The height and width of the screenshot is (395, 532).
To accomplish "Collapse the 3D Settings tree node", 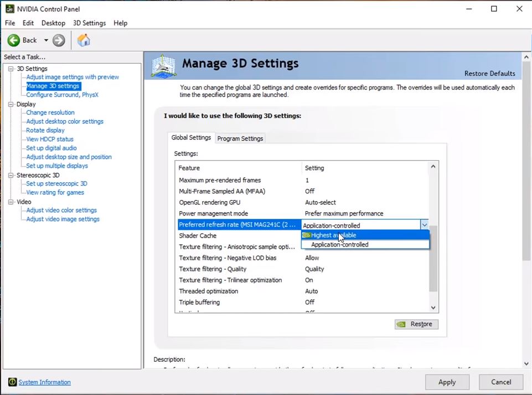I will pyautogui.click(x=11, y=69).
